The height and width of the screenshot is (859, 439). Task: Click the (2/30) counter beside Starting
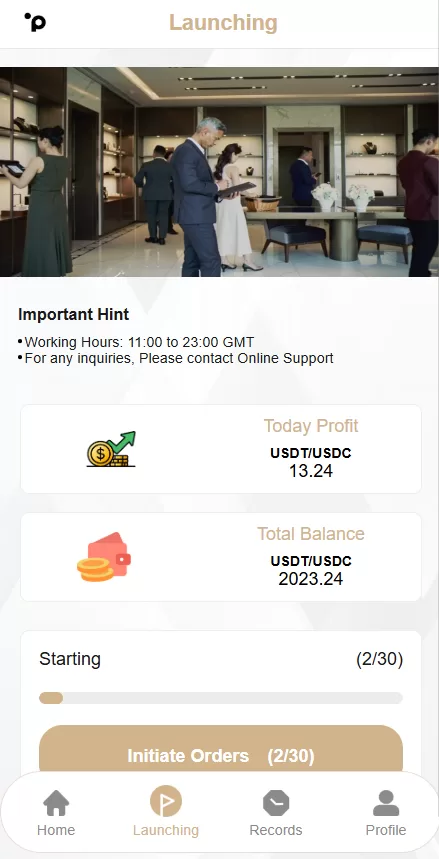coord(379,659)
